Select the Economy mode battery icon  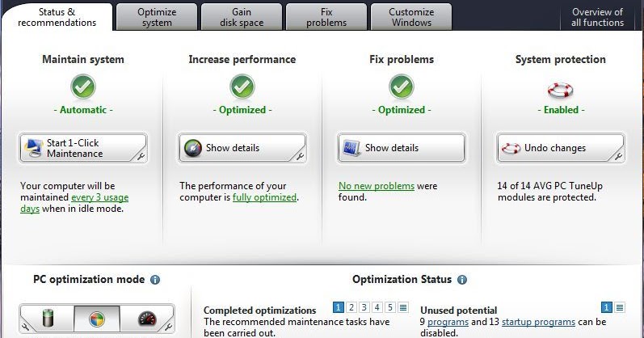click(x=48, y=319)
